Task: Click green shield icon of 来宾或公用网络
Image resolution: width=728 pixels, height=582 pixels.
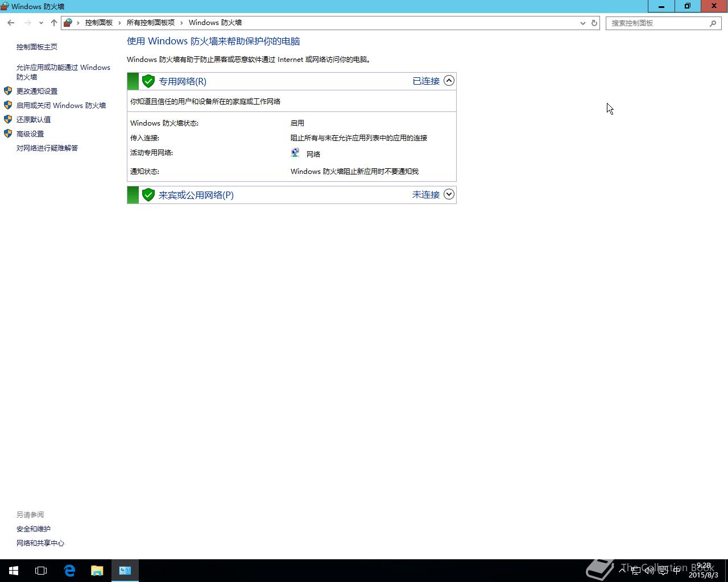Action: 148,195
